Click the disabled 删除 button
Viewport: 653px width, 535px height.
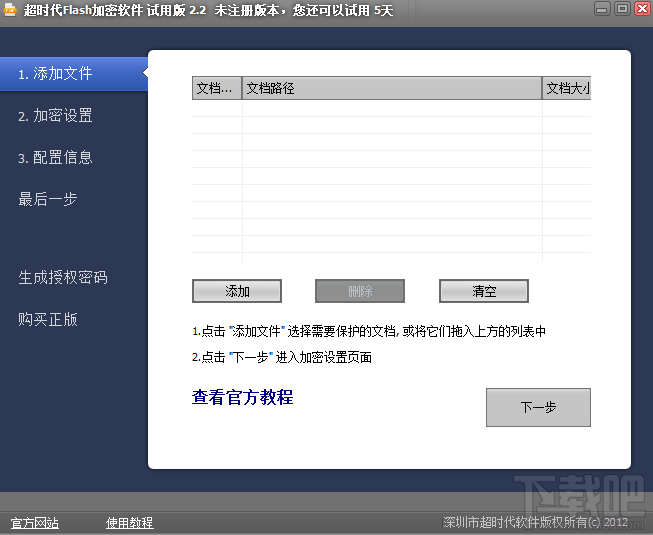(x=360, y=291)
